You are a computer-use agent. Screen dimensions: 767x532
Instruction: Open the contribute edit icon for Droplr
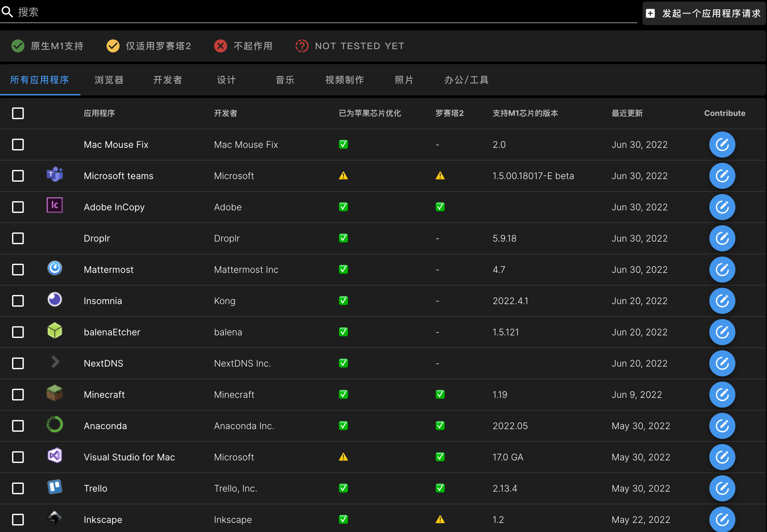pos(722,238)
